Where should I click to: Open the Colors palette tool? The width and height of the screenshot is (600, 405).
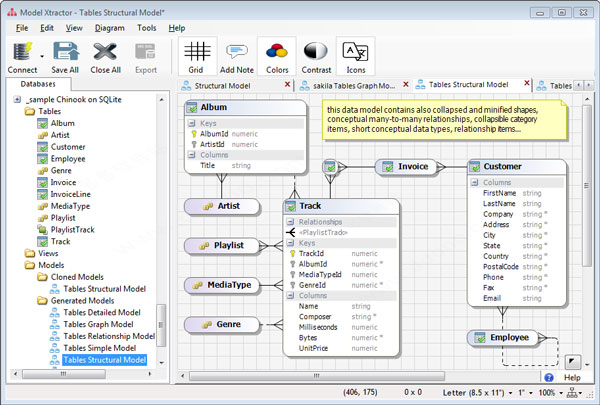point(277,51)
